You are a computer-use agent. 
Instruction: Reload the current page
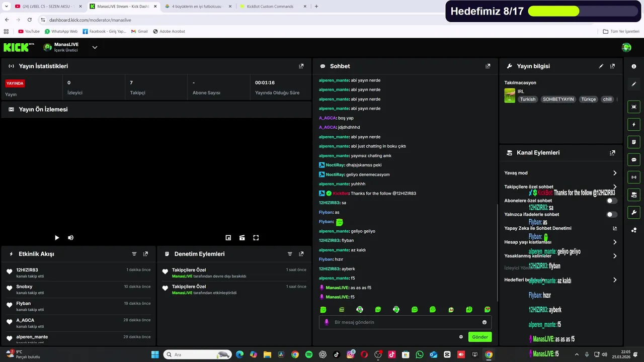[29, 20]
